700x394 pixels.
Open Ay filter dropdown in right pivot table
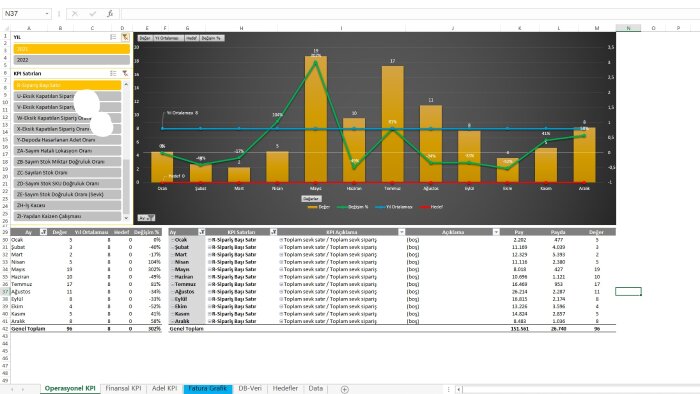pos(202,232)
